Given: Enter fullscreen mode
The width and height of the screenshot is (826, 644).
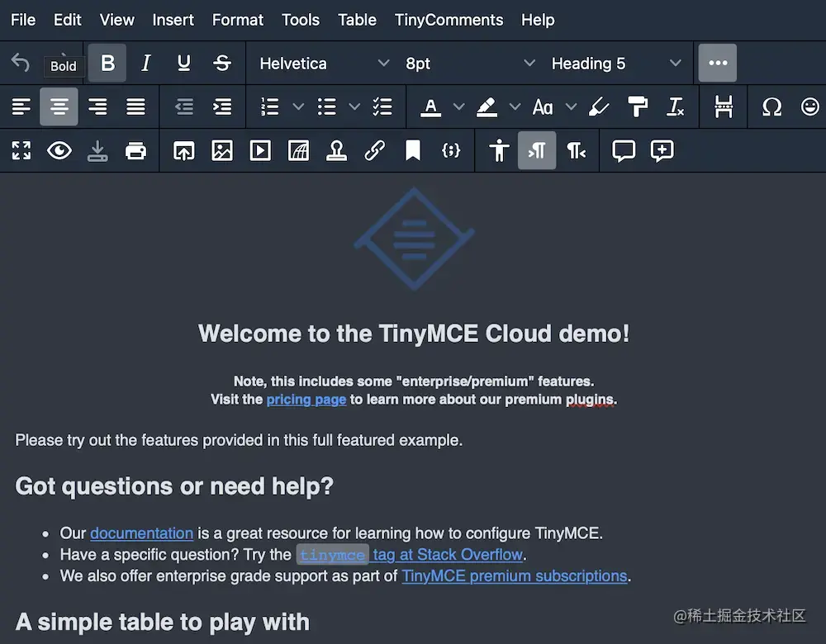Looking at the screenshot, I should click(21, 150).
